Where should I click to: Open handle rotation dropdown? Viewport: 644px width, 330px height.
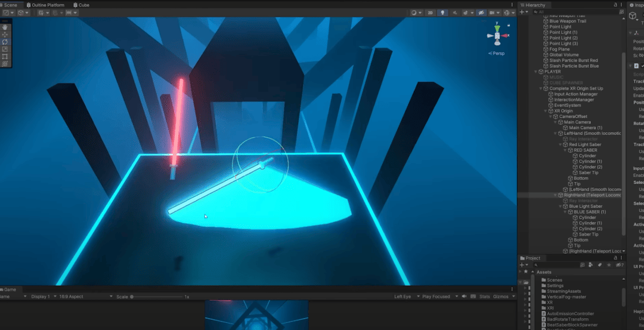[x=23, y=13]
